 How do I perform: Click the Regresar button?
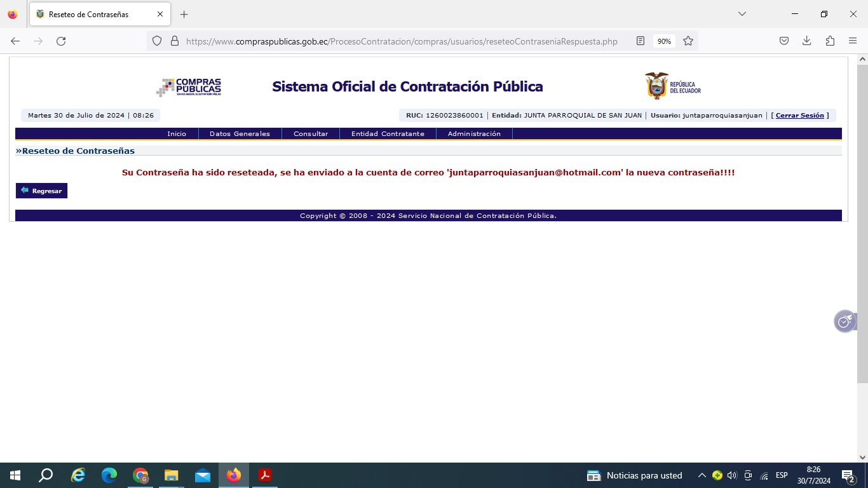point(41,191)
